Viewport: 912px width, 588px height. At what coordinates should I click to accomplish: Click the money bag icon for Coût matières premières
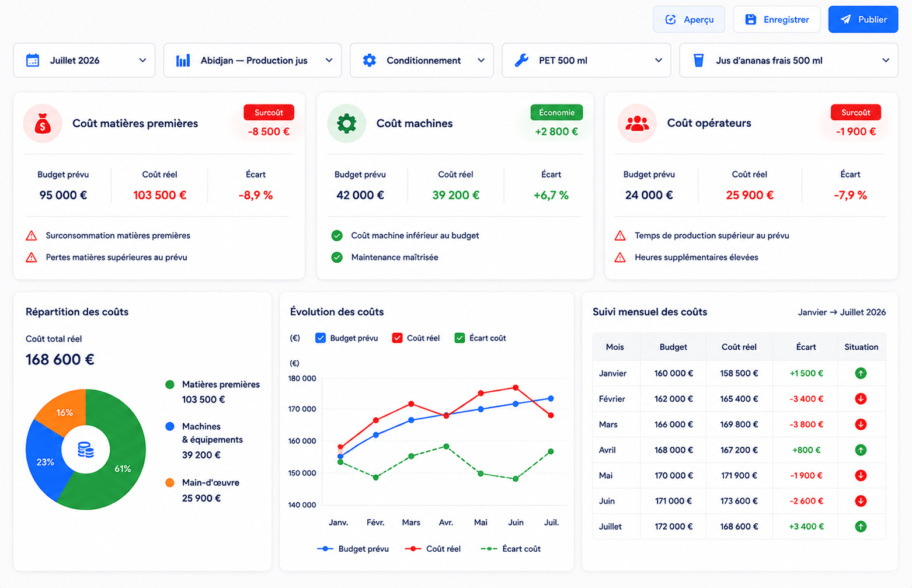click(x=43, y=123)
